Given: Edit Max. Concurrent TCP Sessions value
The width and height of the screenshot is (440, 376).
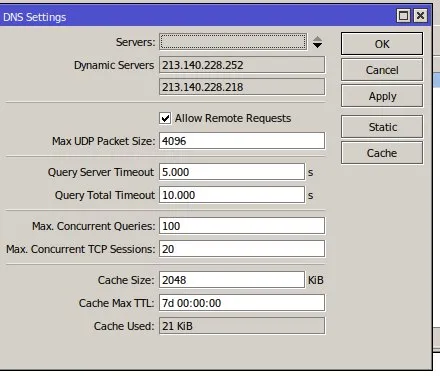Looking at the screenshot, I should click(242, 249).
